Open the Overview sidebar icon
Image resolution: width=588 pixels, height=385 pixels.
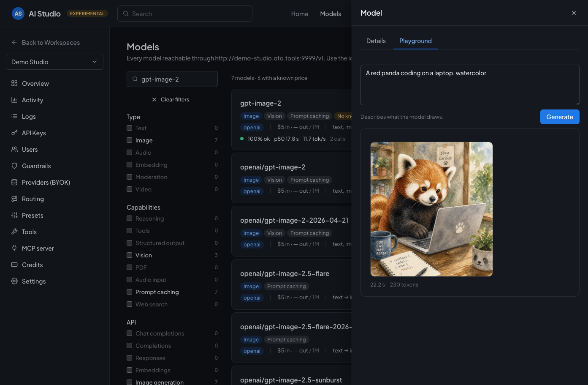(x=14, y=83)
